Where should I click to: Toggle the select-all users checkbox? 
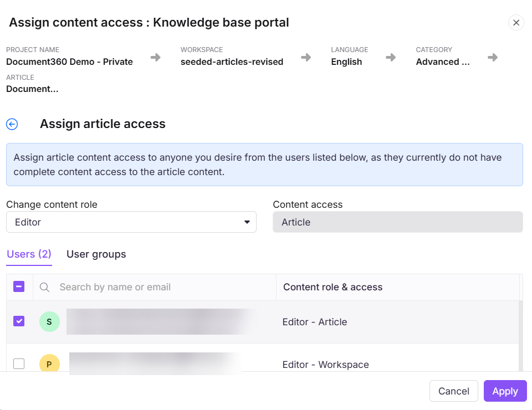pyautogui.click(x=19, y=286)
